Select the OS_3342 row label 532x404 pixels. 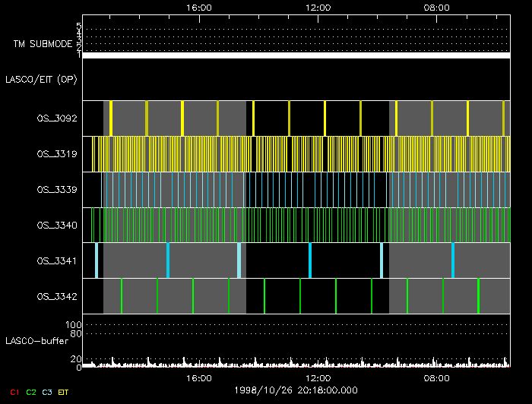point(57,297)
